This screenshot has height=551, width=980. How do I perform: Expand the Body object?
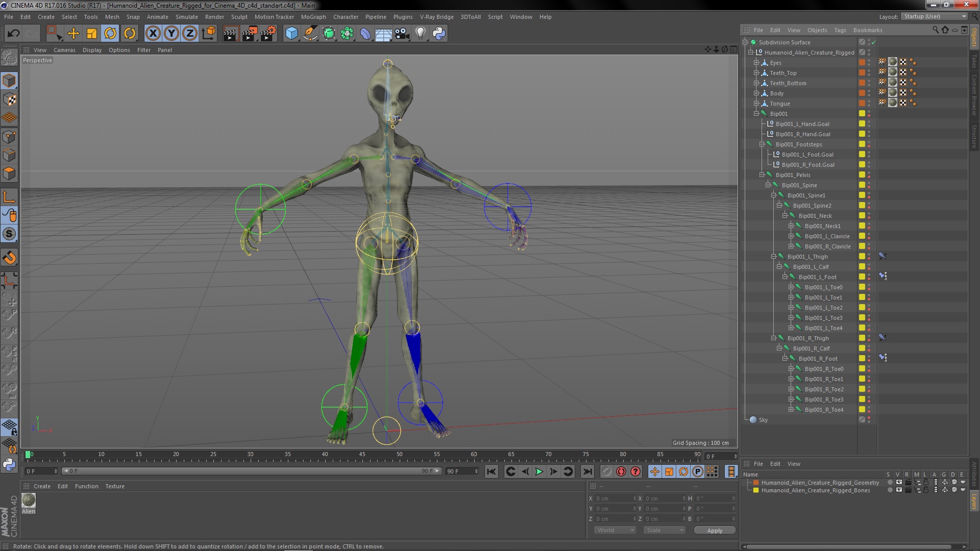tap(756, 93)
